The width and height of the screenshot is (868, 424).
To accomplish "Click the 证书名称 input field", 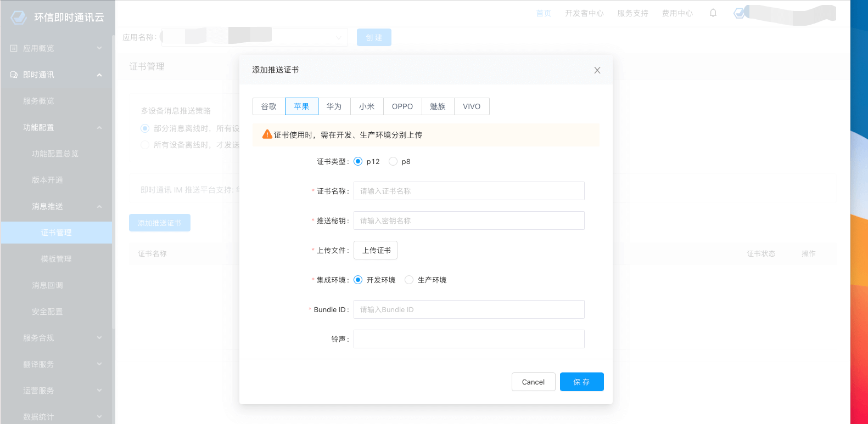I will 469,191.
